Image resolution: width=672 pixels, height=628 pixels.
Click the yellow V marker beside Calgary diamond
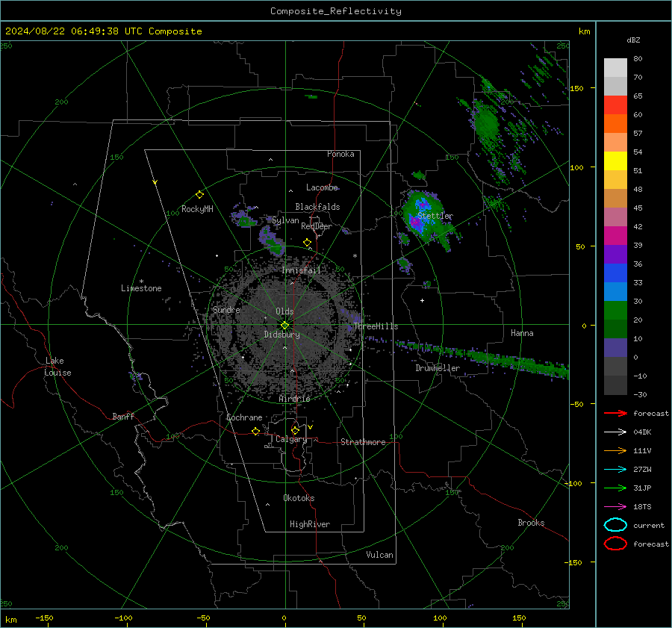point(311,427)
